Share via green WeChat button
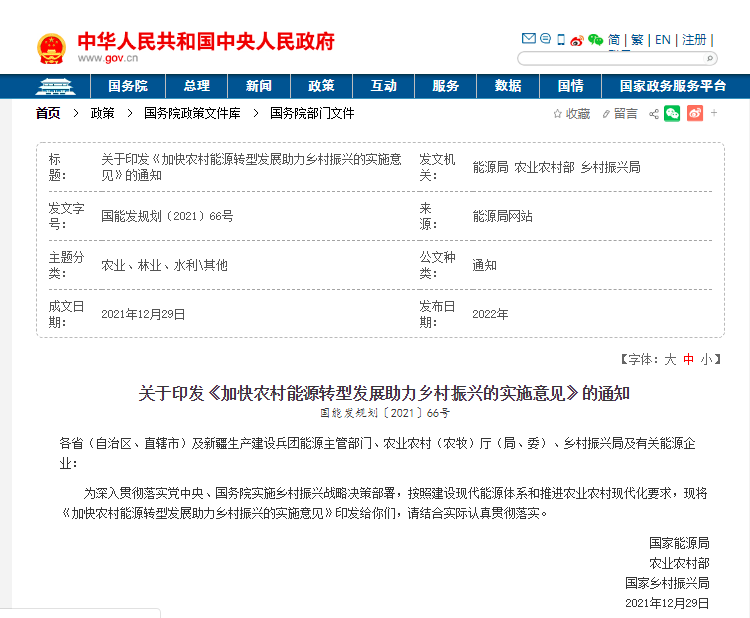 click(x=672, y=113)
